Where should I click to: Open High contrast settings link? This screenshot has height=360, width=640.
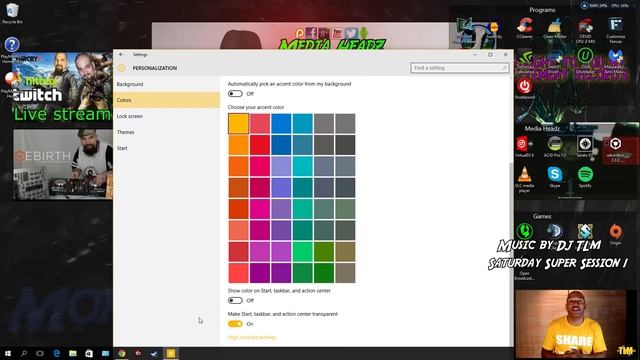[252, 338]
